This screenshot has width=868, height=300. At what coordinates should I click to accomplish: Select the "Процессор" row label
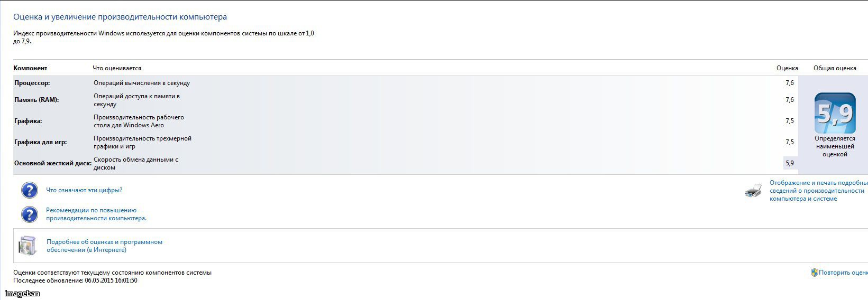point(32,83)
